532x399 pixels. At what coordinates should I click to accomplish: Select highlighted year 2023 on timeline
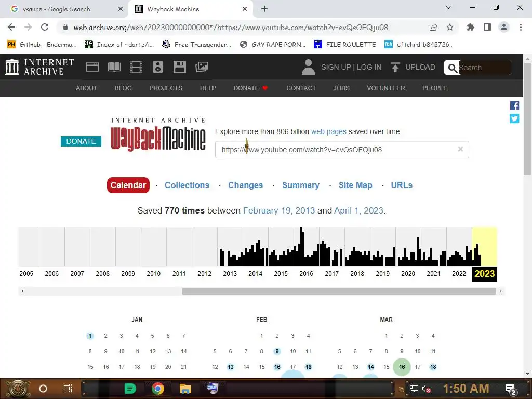coord(485,274)
